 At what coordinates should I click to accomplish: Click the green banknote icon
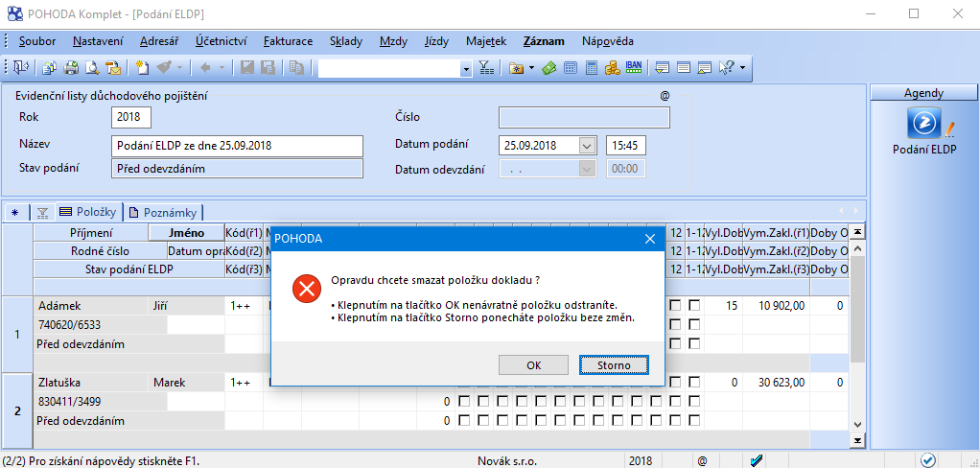point(548,67)
